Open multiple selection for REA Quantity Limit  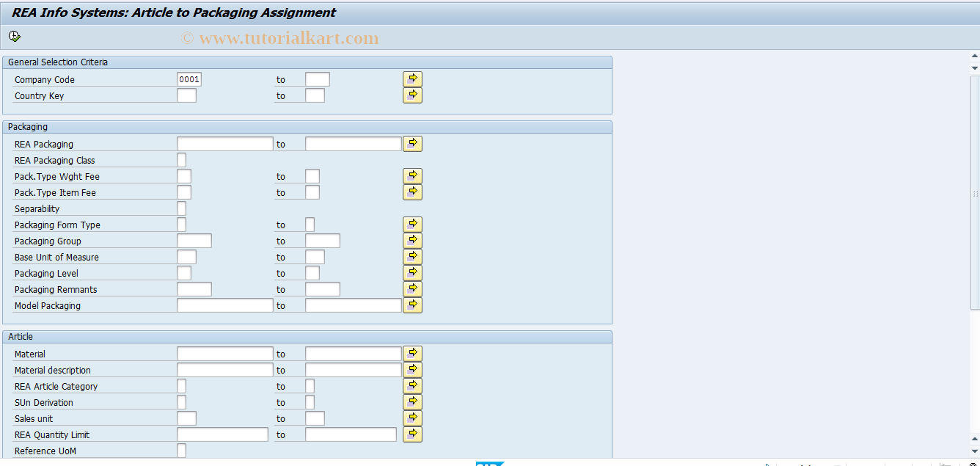tap(412, 434)
